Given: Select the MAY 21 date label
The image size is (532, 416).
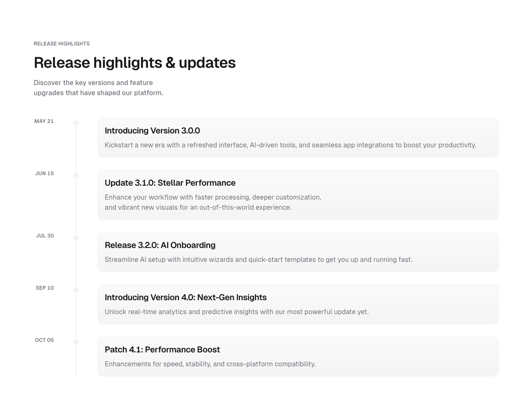Looking at the screenshot, I should pos(44,121).
